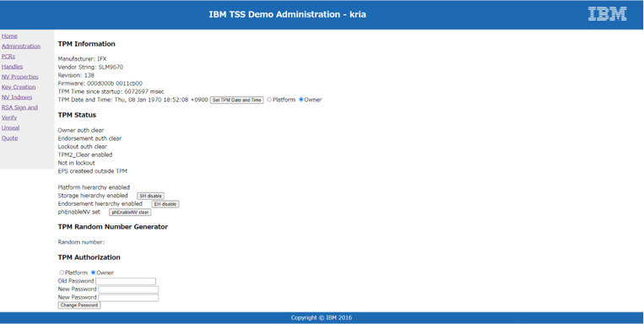Click the Vendor String: SLM9670 text

90,67
